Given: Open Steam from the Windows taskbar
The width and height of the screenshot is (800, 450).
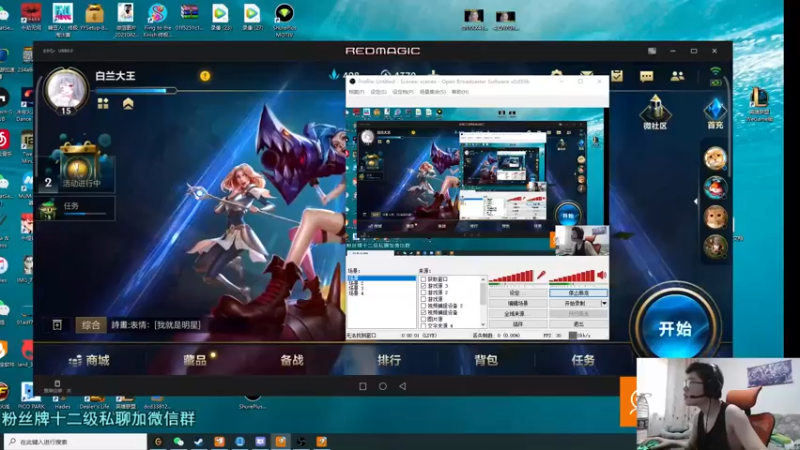Looking at the screenshot, I should pyautogui.click(x=198, y=442).
